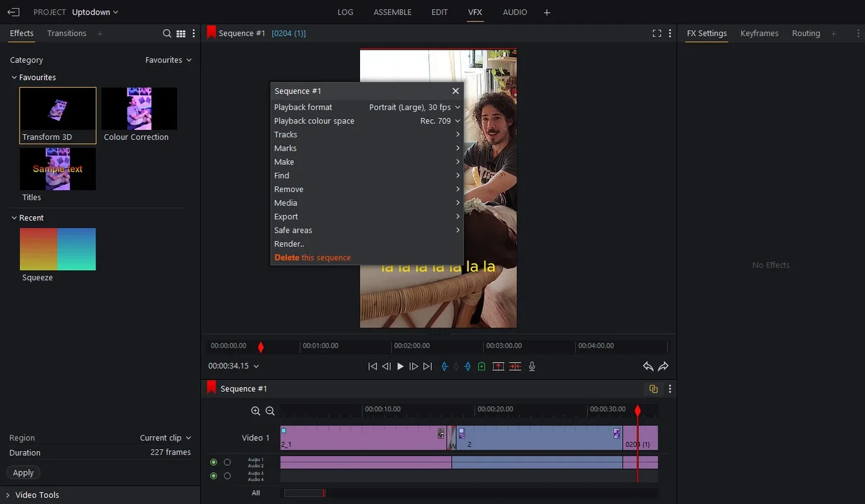Switch to the AUDIO workspace tab

(515, 12)
